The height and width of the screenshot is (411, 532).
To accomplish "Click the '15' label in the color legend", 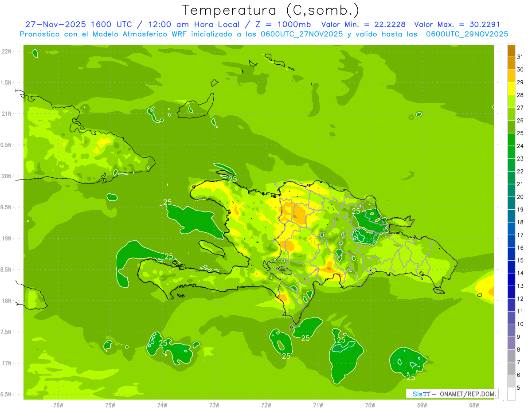I will click(520, 261).
